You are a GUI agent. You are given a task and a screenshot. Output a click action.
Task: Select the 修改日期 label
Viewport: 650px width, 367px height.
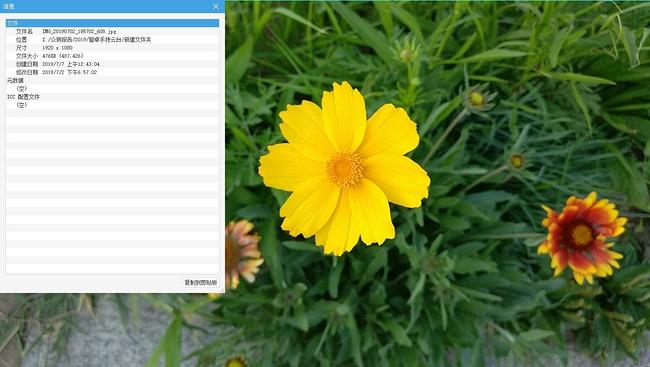pos(27,72)
